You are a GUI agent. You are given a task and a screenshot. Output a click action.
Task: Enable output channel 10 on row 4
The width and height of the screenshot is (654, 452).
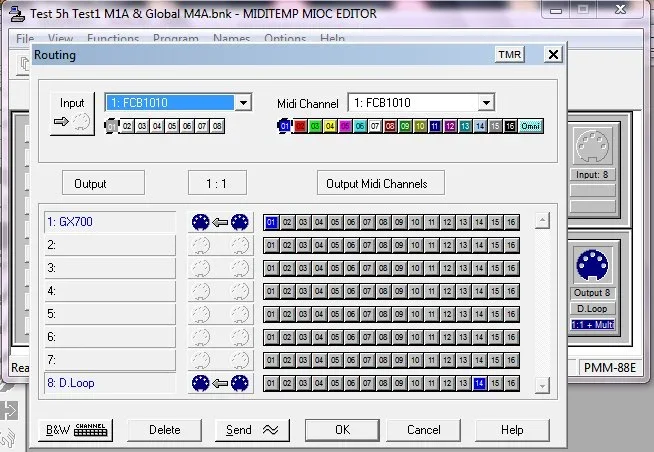(x=415, y=291)
